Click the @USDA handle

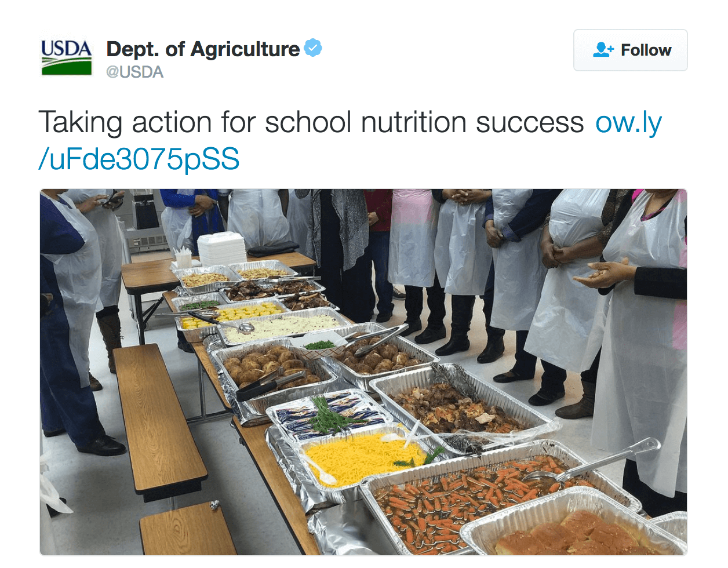coord(134,72)
